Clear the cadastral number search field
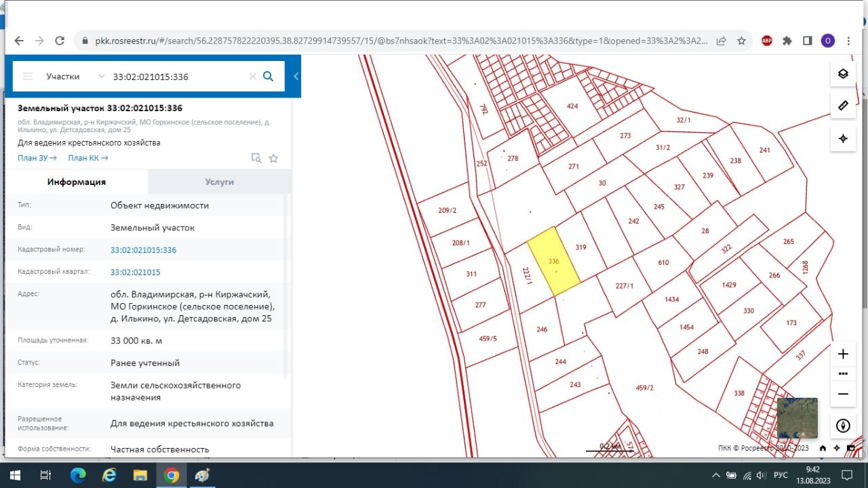This screenshot has height=488, width=868. tap(252, 77)
